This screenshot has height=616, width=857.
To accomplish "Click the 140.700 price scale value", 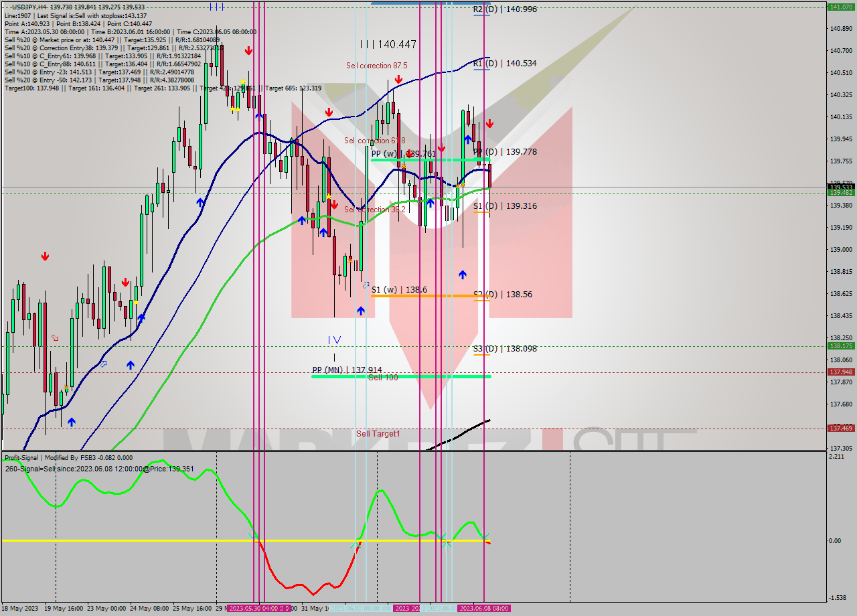I will pos(840,51).
